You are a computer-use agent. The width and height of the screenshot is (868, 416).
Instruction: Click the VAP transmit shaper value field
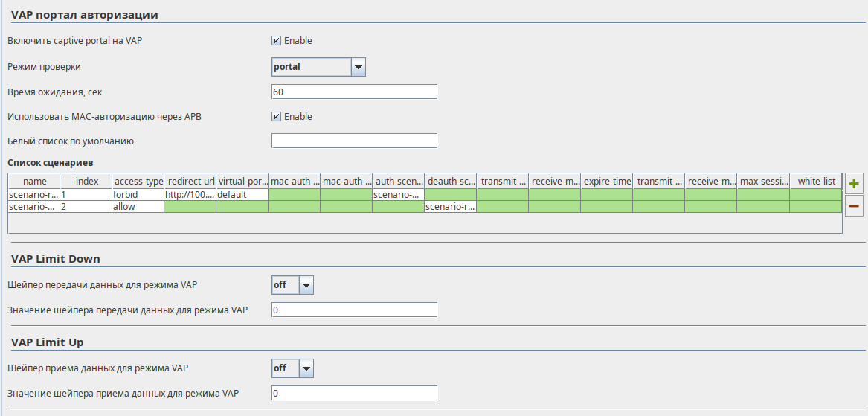tap(354, 310)
